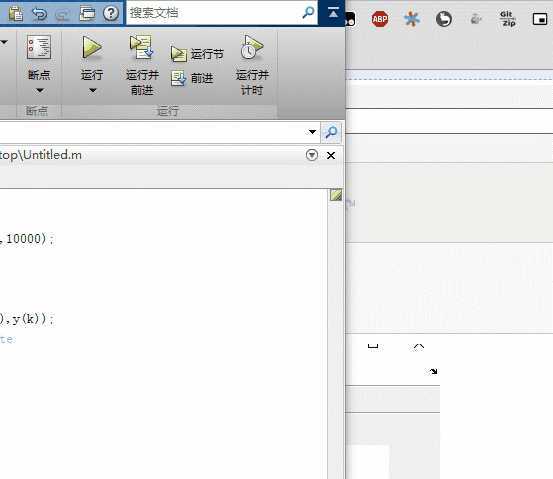
Task: Open help with the question mark icon
Action: coord(111,13)
